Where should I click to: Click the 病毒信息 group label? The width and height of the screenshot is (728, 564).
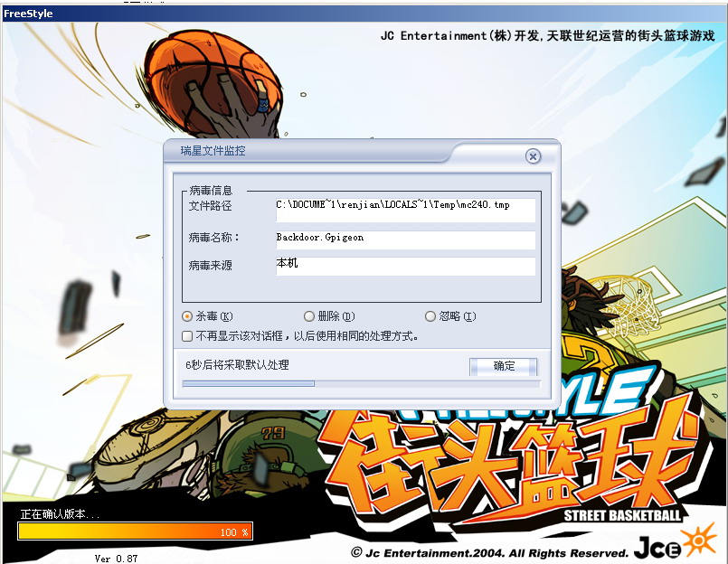click(x=211, y=191)
